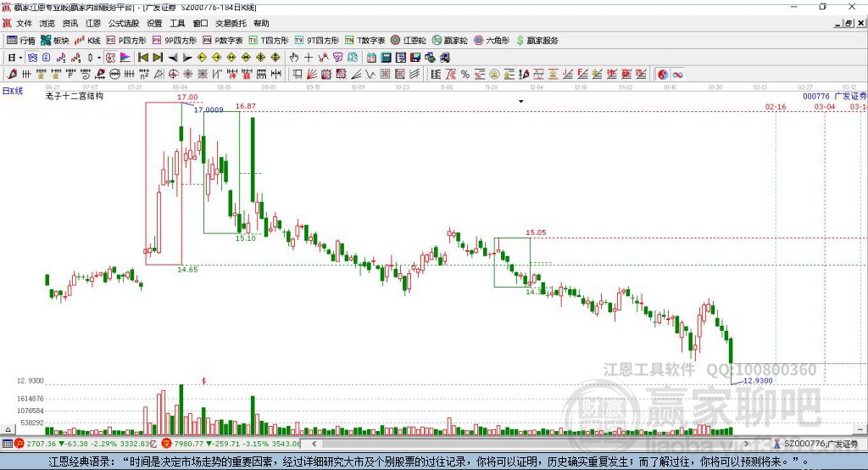
Task: Open the 交易委托 menu
Action: click(231, 23)
